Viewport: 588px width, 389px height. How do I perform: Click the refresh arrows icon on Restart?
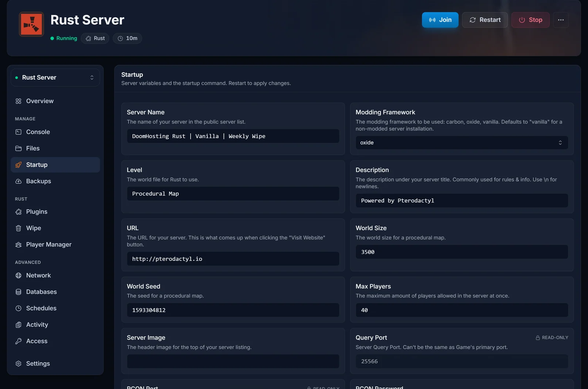click(473, 20)
